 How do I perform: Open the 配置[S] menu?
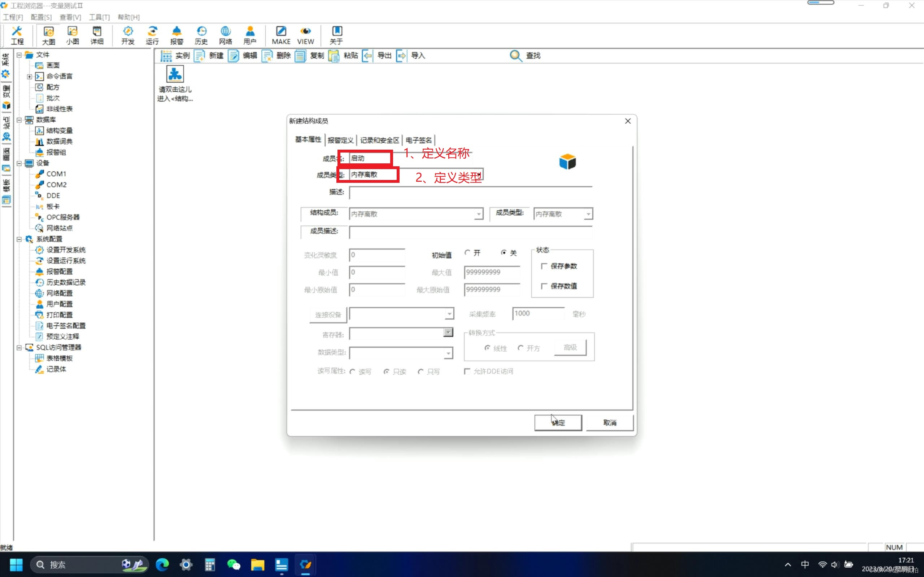tap(41, 17)
